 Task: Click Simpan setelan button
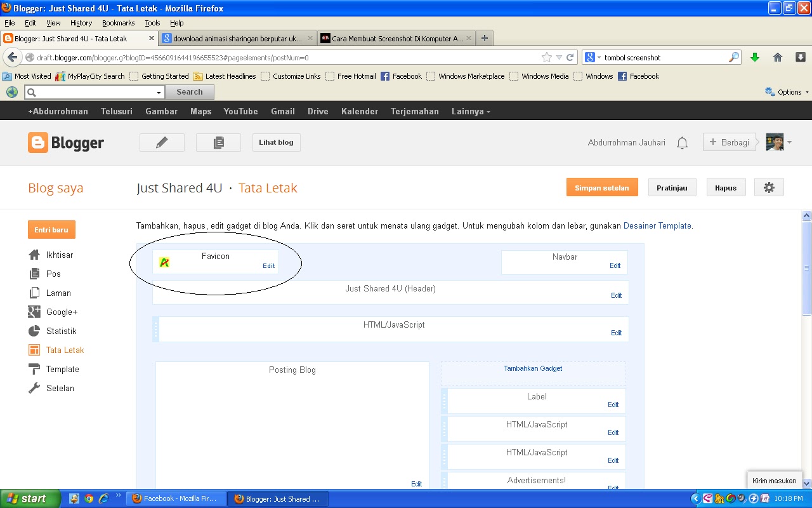coord(602,187)
